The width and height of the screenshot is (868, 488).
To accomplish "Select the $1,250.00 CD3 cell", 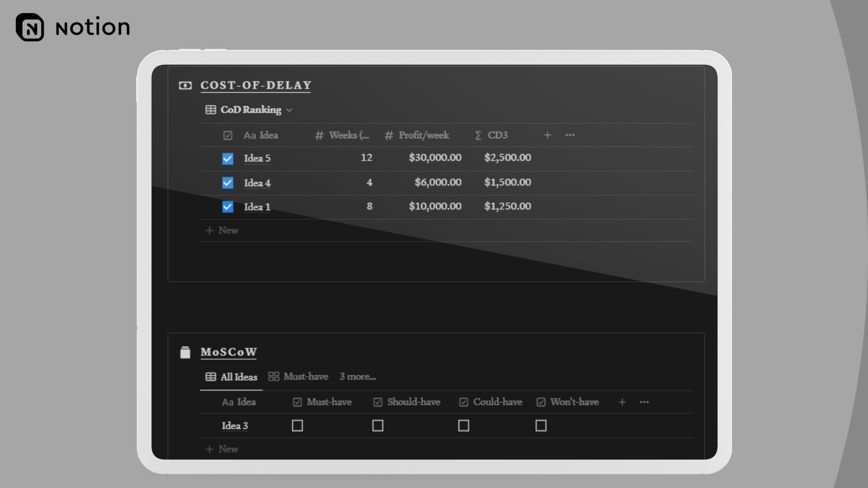I will point(507,206).
